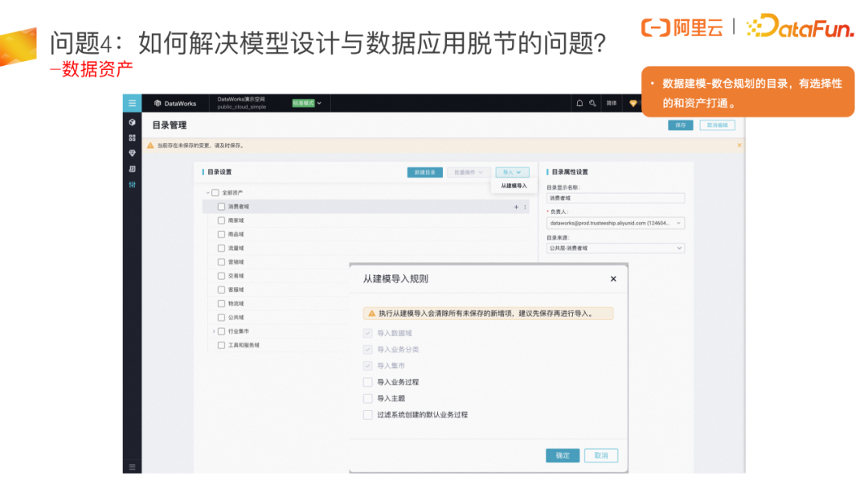Click the wrench tool icon in top bar
Viewport: 868px width, 489px height.
(592, 102)
